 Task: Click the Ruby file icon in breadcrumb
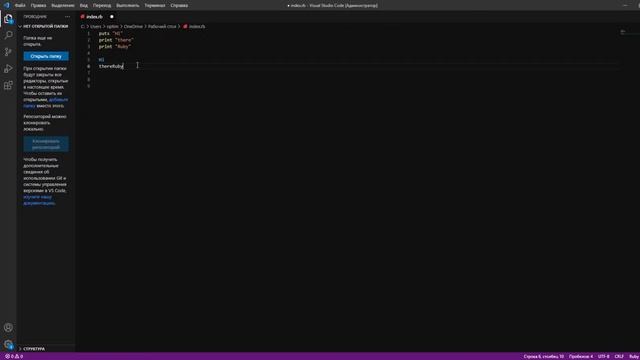pos(185,27)
